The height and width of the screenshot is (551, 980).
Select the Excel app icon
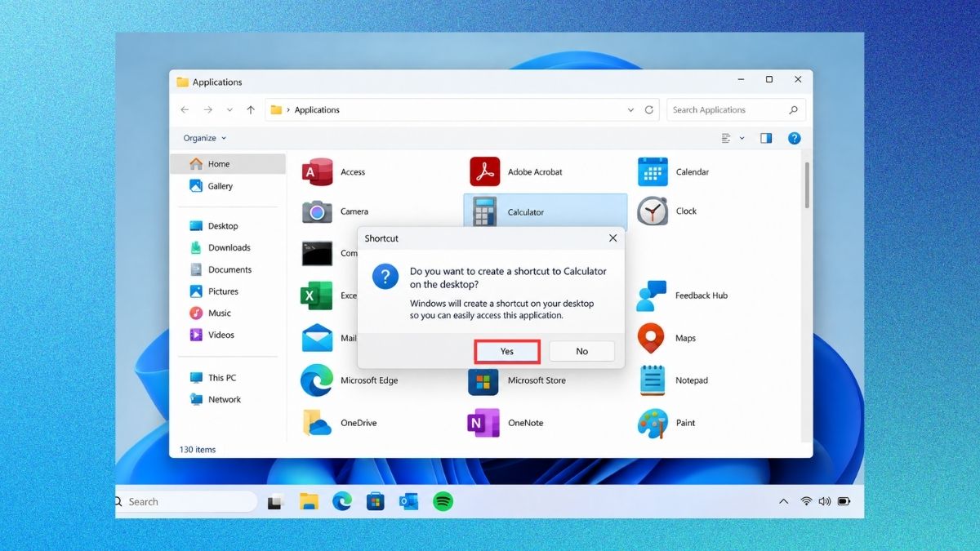tap(317, 295)
